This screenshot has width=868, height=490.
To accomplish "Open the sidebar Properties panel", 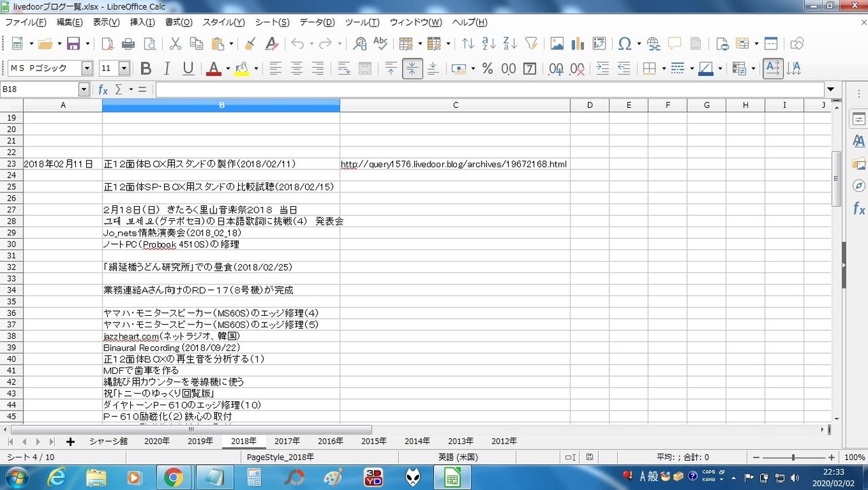I will tap(859, 119).
